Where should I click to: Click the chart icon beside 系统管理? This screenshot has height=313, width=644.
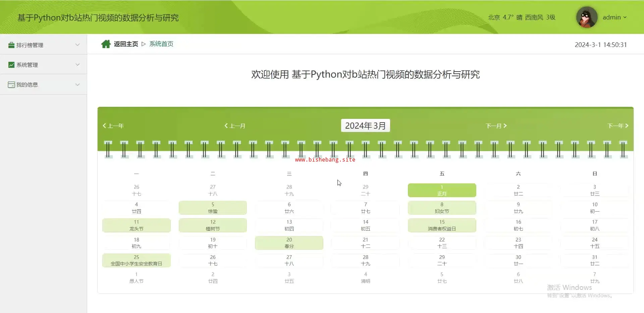click(x=11, y=65)
